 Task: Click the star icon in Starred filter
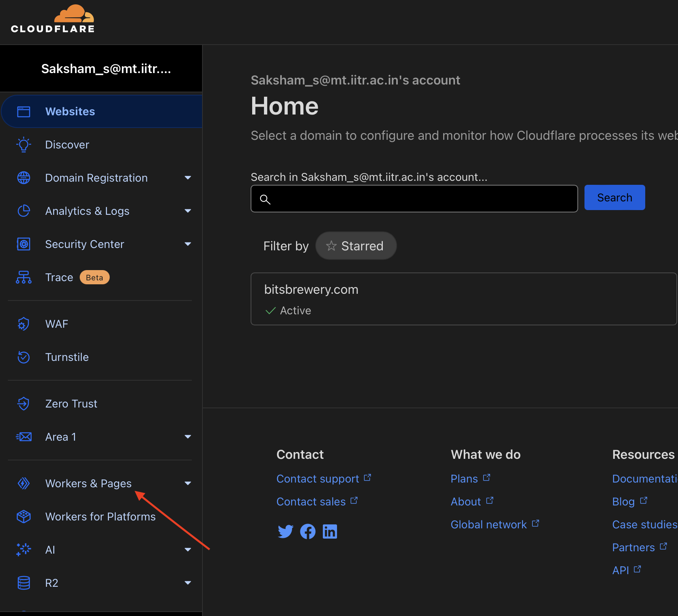click(331, 246)
